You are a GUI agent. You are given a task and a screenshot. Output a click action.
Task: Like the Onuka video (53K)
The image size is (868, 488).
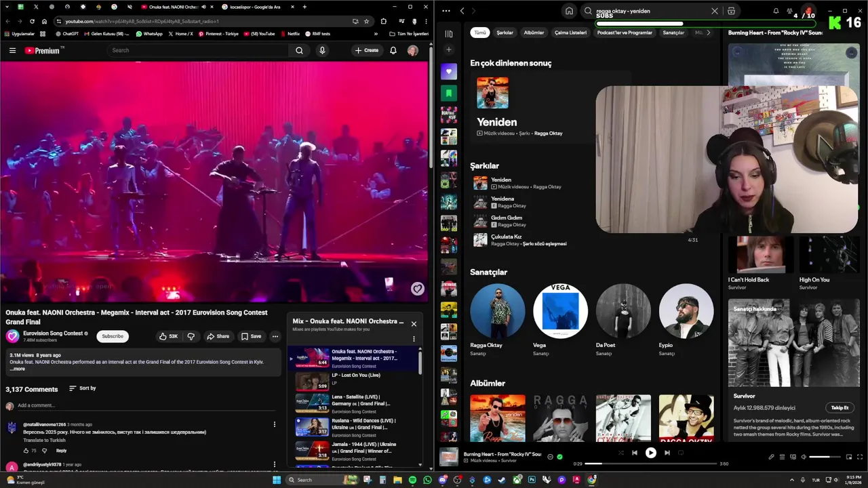tap(168, 336)
